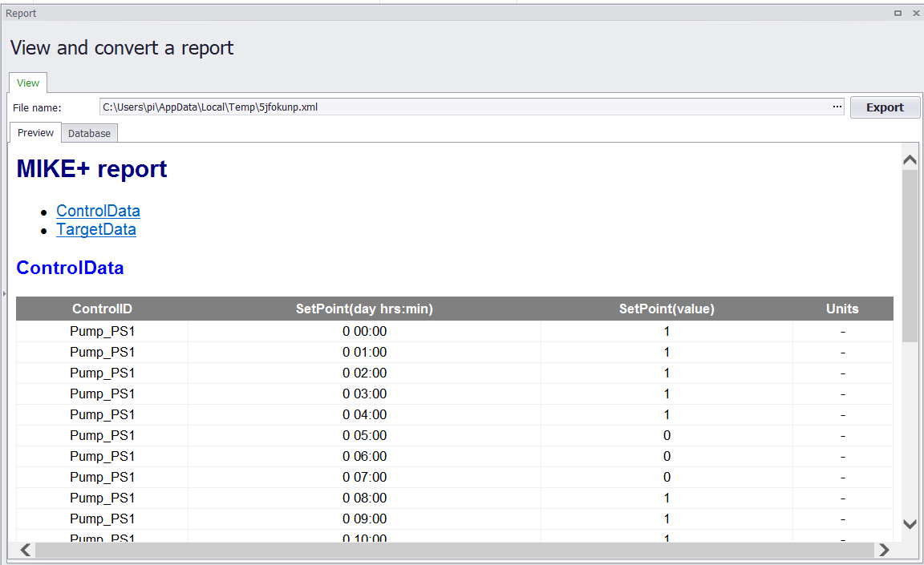Image resolution: width=924 pixels, height=565 pixels.
Task: Click horizontal scrollbar right arrow
Action: (884, 550)
